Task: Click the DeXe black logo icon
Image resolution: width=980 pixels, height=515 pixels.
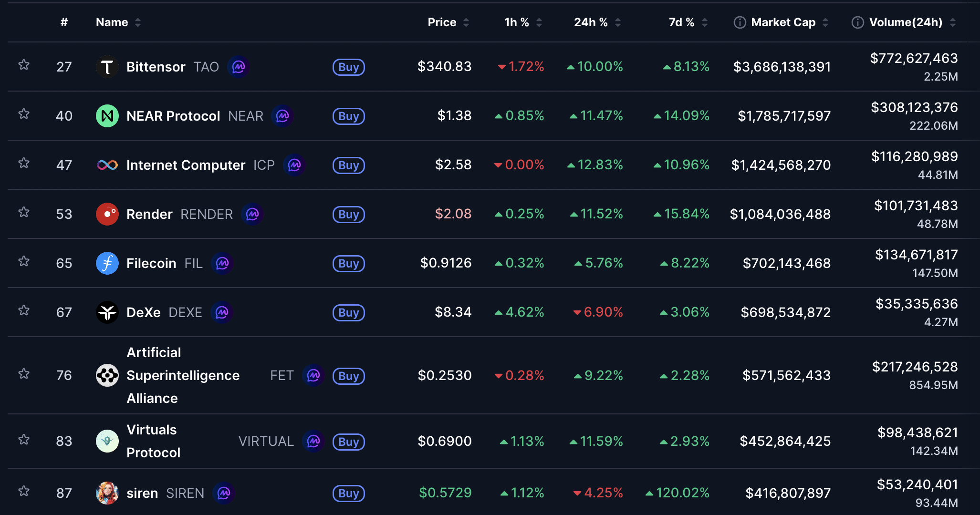Action: tap(107, 312)
